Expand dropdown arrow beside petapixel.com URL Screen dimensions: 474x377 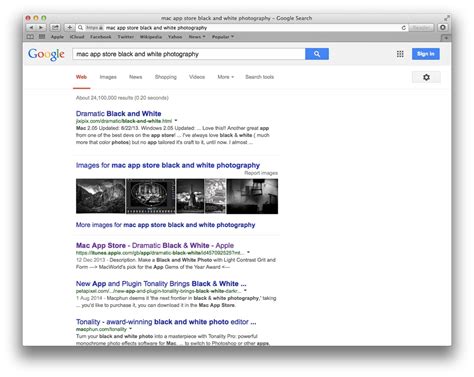tap(245, 291)
